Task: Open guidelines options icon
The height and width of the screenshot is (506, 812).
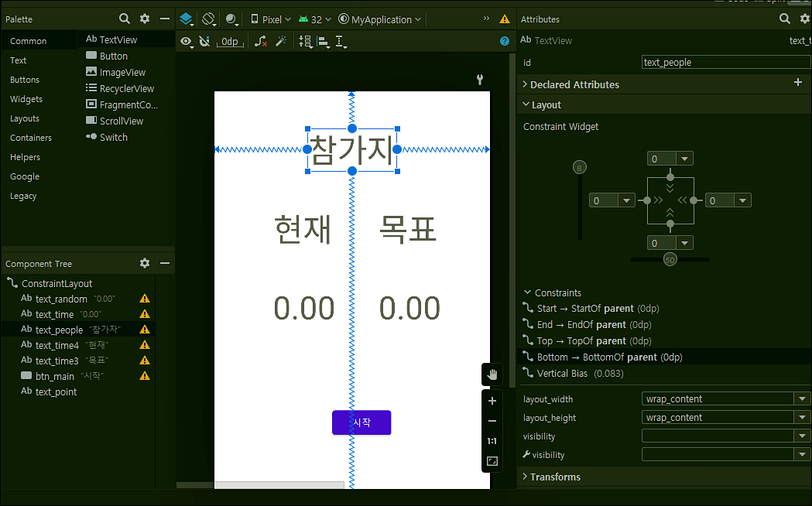Action: (x=341, y=41)
